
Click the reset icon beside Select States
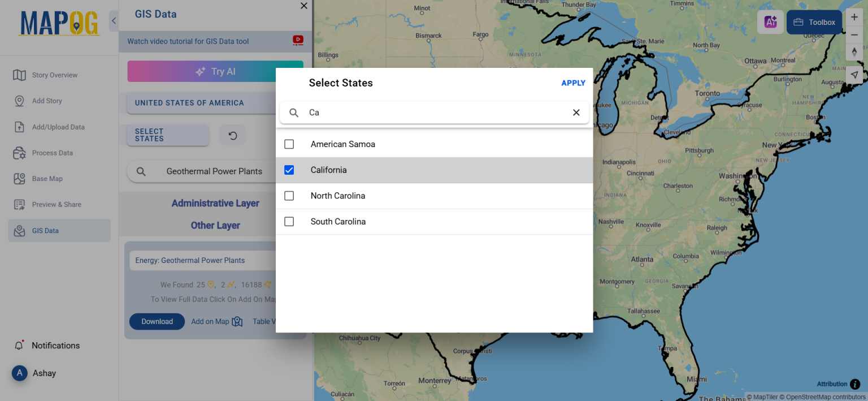point(232,135)
